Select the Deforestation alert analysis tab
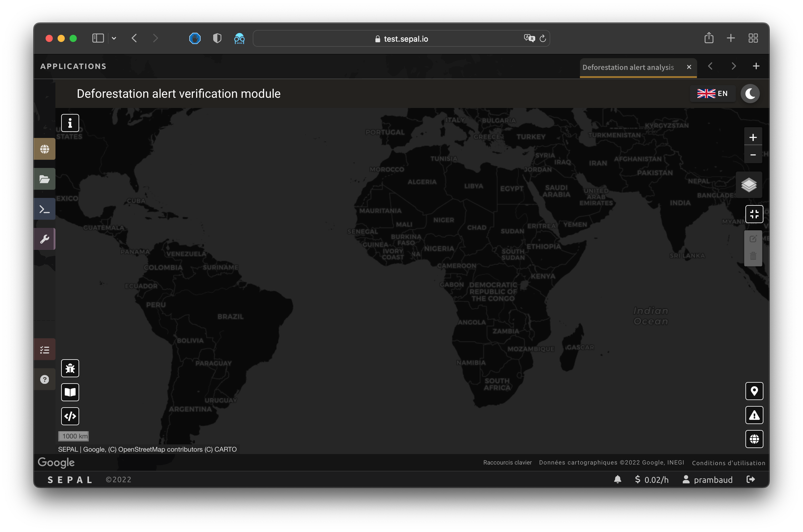Image resolution: width=803 pixels, height=532 pixels. (628, 67)
